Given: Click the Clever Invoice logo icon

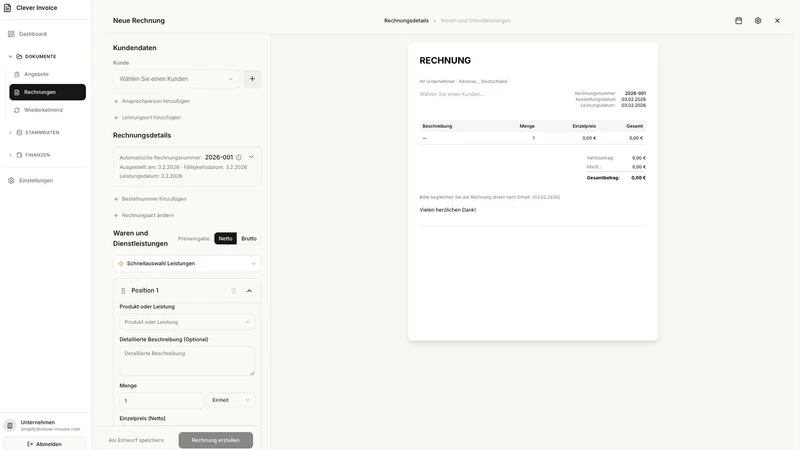Looking at the screenshot, I should coord(8,8).
